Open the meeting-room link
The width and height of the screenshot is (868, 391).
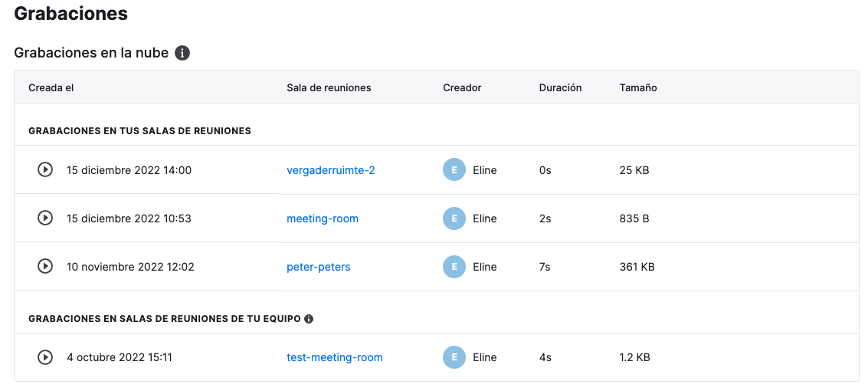323,219
